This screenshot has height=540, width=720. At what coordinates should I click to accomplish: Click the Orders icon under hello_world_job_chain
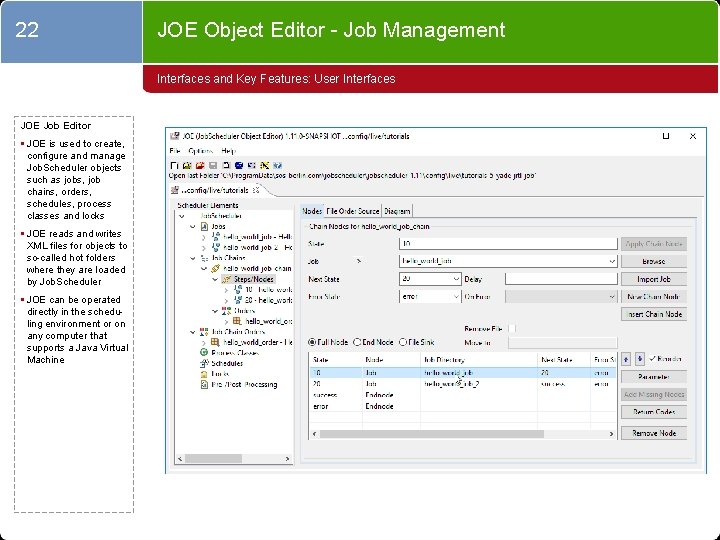point(226,311)
